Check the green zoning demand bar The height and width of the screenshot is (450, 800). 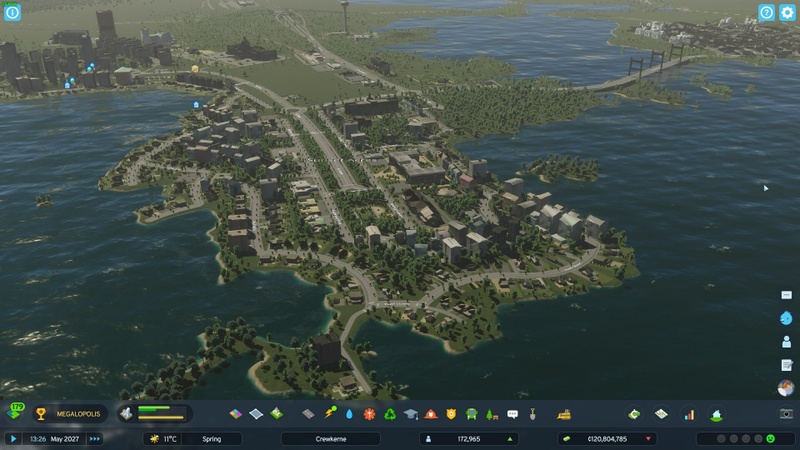(154, 408)
